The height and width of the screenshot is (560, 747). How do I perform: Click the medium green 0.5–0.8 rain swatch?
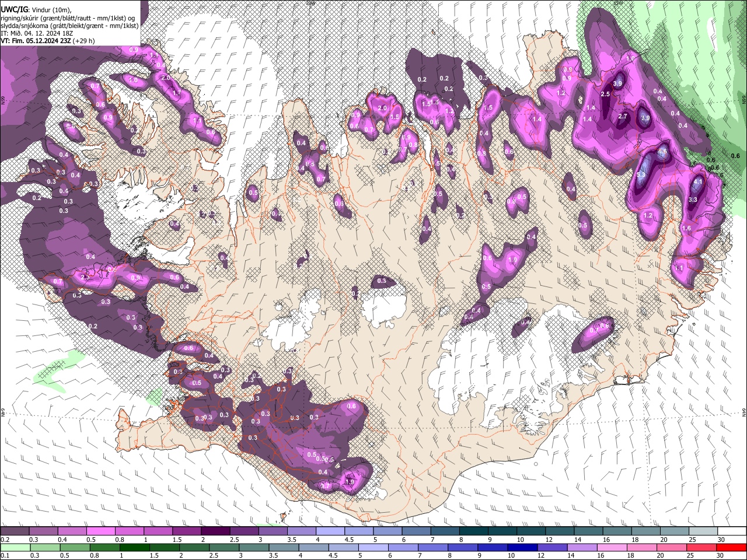[74, 547]
